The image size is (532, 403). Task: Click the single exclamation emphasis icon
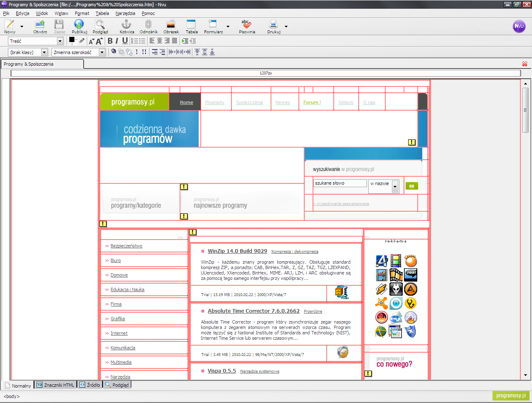click(x=137, y=52)
